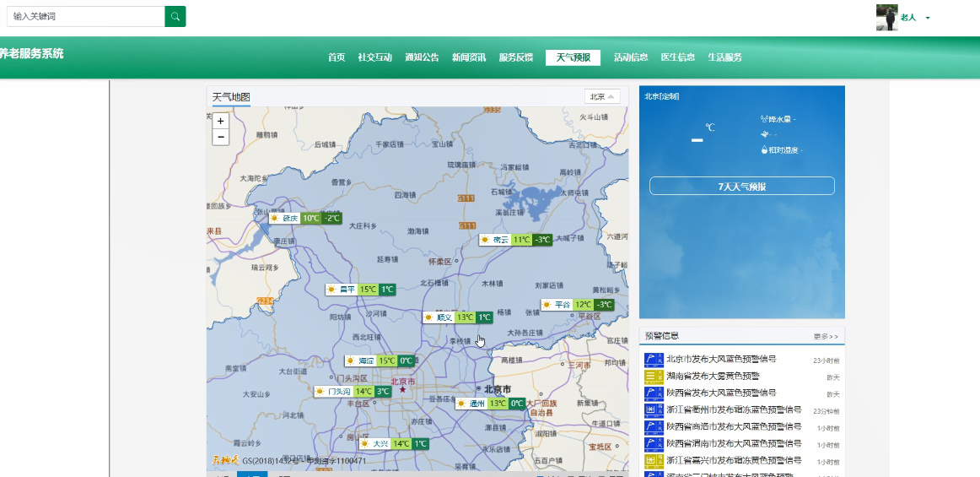Go to 首页 in the navigation bar

(337, 57)
